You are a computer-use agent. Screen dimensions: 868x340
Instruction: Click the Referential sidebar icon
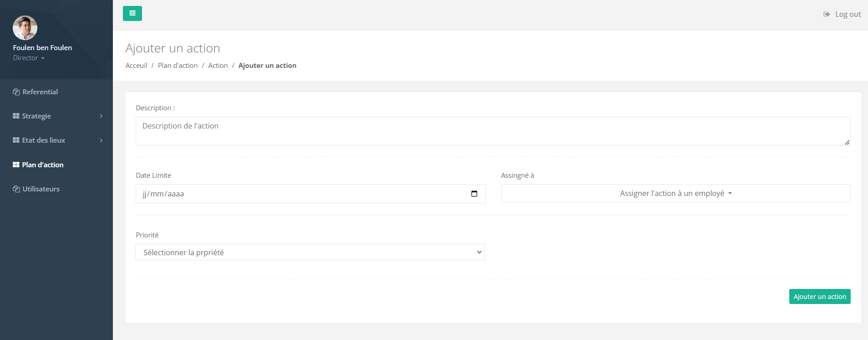coord(16,92)
